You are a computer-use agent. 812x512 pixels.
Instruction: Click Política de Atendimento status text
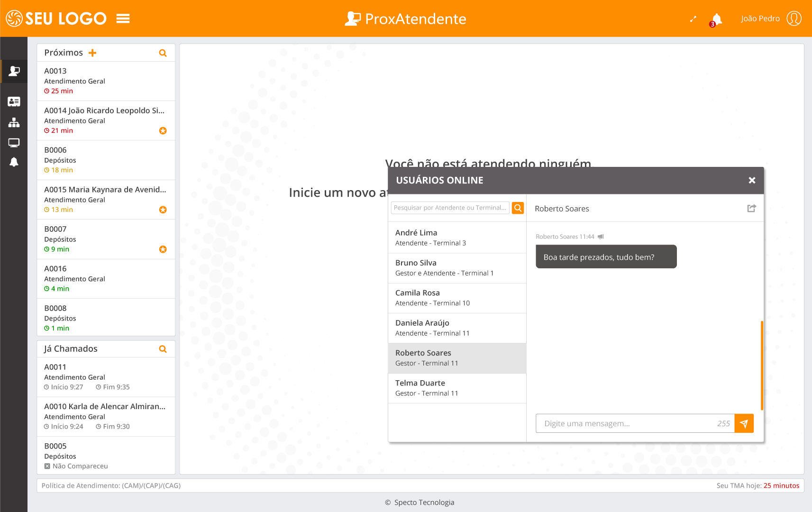(x=111, y=485)
